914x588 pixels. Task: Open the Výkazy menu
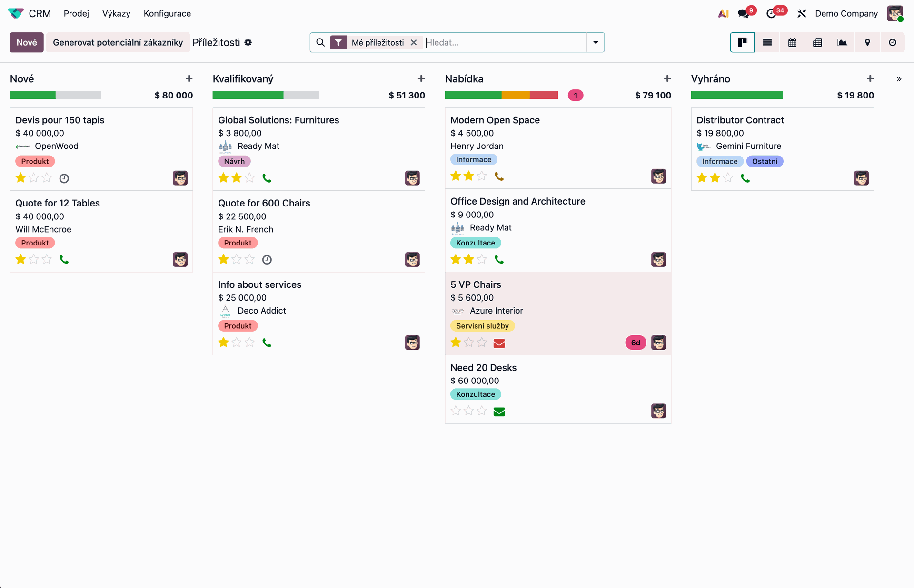(x=116, y=13)
